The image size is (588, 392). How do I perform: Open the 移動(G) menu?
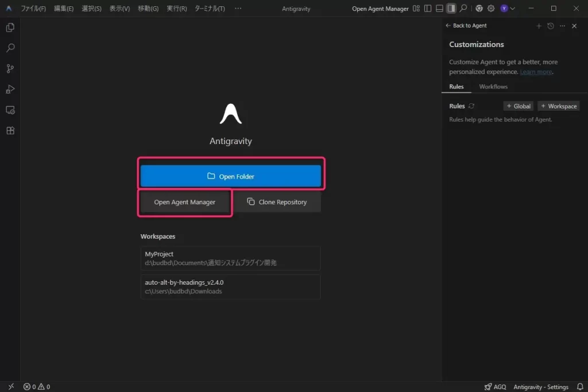tap(148, 8)
